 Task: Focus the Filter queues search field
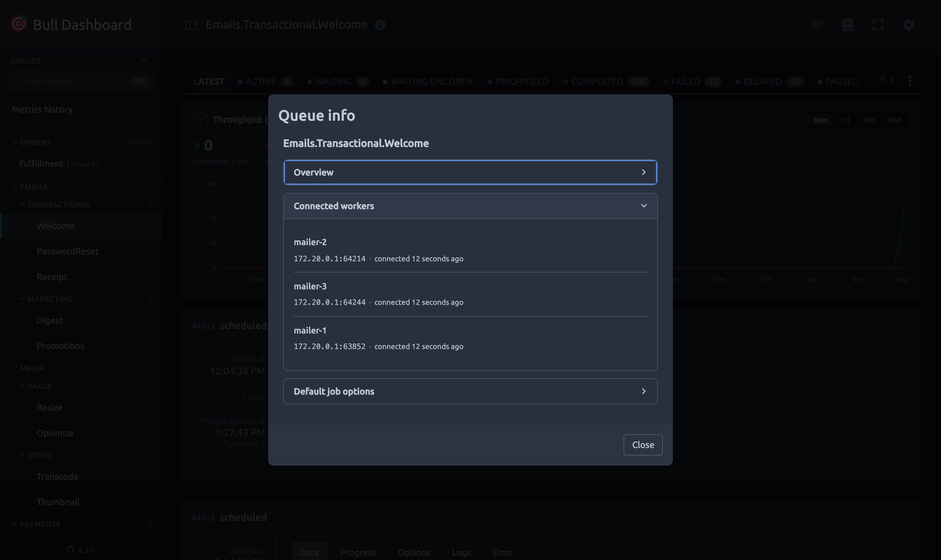pos(81,81)
